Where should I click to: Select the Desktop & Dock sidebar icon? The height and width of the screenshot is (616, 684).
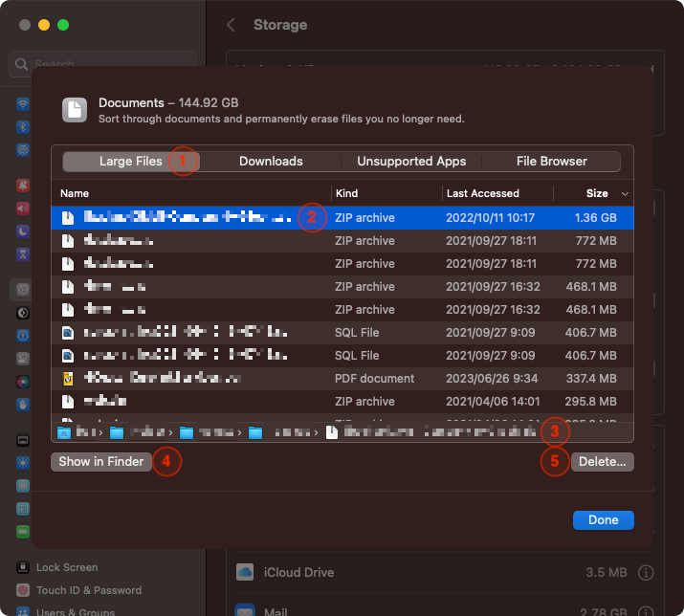coord(23,440)
